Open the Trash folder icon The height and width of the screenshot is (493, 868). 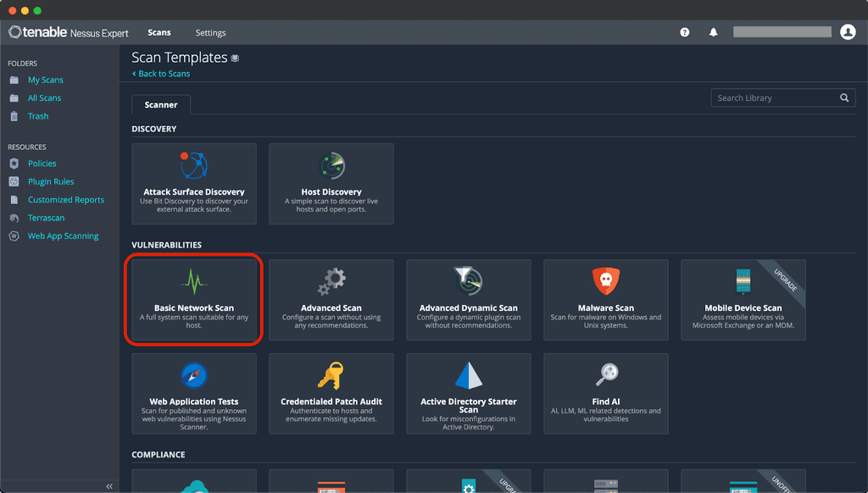tap(14, 115)
